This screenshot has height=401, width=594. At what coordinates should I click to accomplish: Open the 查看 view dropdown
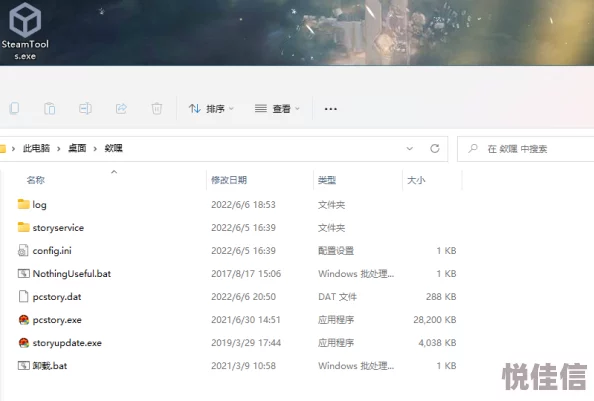[x=277, y=109]
